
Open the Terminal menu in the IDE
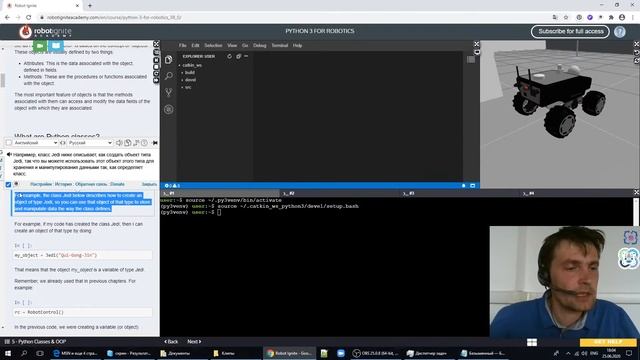[x=280, y=45]
